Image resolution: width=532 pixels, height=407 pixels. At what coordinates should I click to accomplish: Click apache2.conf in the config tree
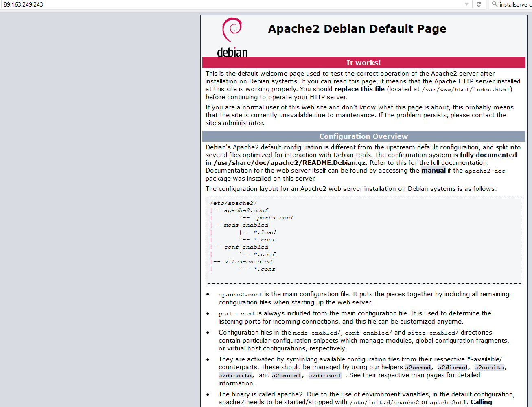coord(246,210)
